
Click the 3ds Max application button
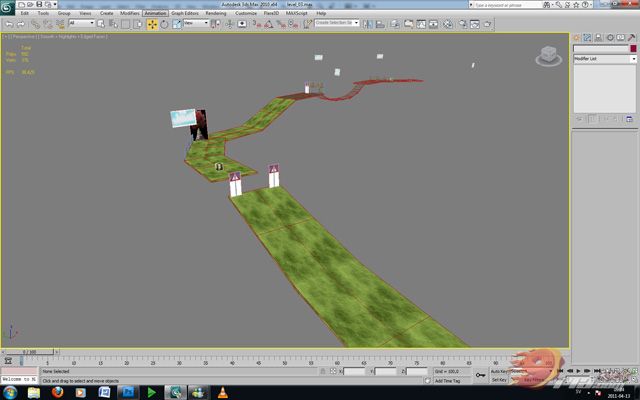pyautogui.click(x=8, y=8)
